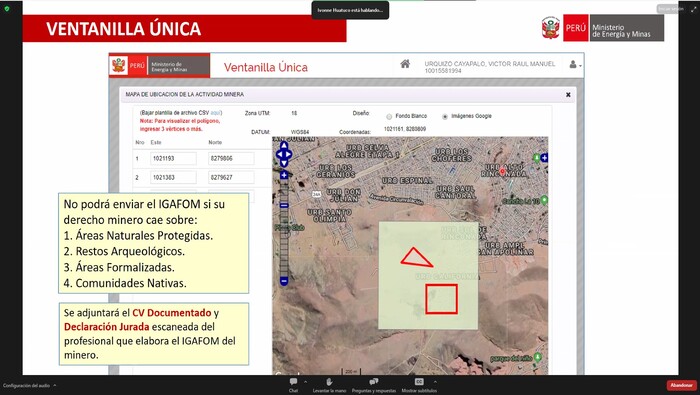Click the Ventanilla Única home icon

[x=405, y=64]
